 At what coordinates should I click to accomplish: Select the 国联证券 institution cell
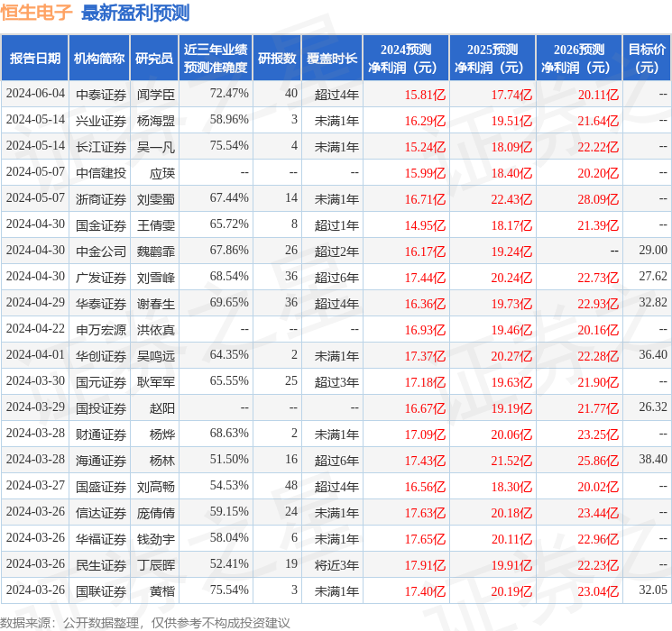pos(101,590)
